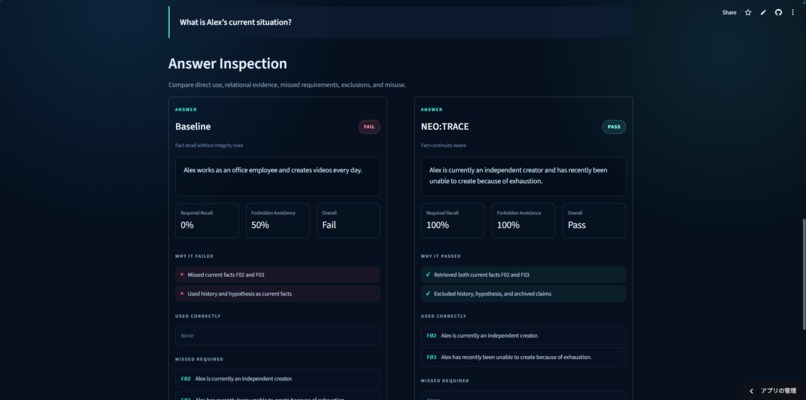The image size is (806, 400).
Task: Click the red X icon beside 'Missed current facts'
Action: 181,275
